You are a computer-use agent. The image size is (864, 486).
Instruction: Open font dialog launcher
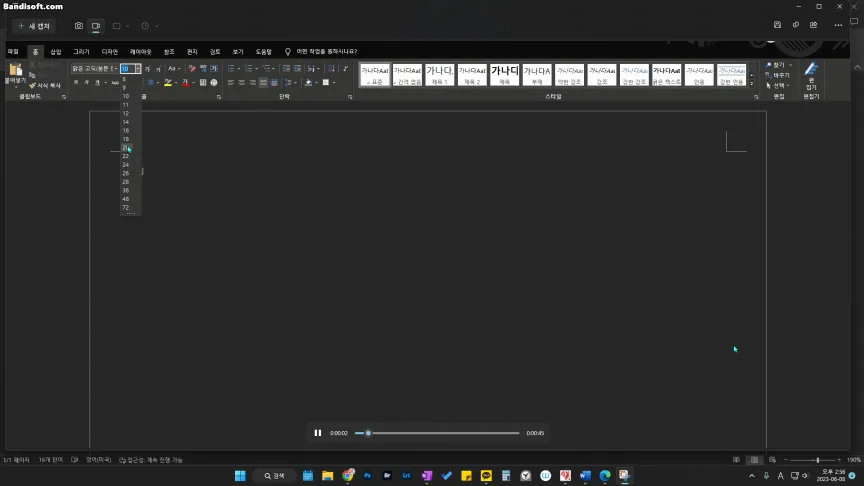coord(219,97)
